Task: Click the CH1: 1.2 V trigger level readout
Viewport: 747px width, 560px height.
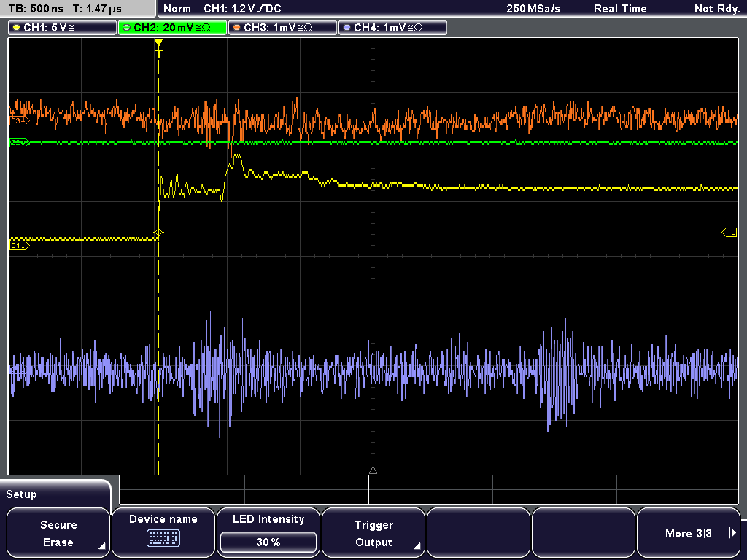Action: pyautogui.click(x=242, y=9)
